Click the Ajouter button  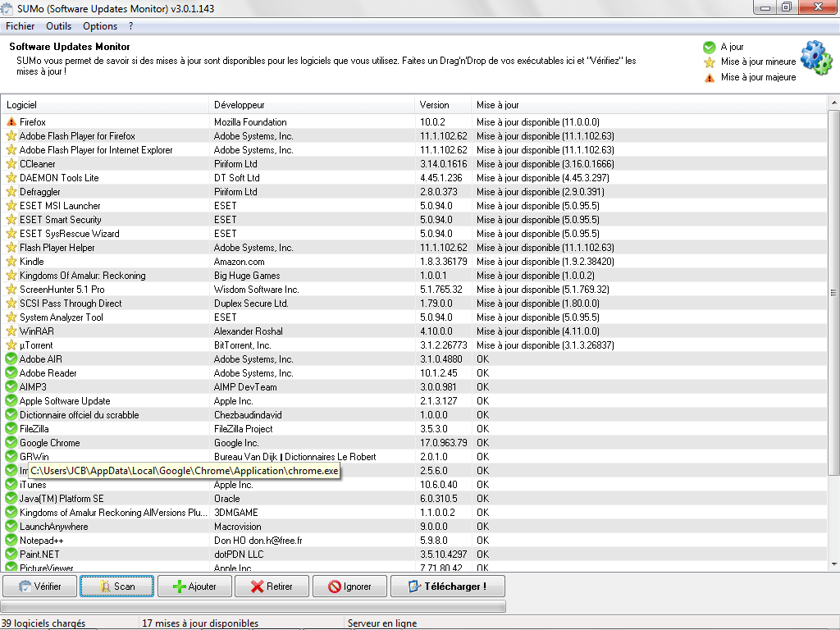click(194, 587)
